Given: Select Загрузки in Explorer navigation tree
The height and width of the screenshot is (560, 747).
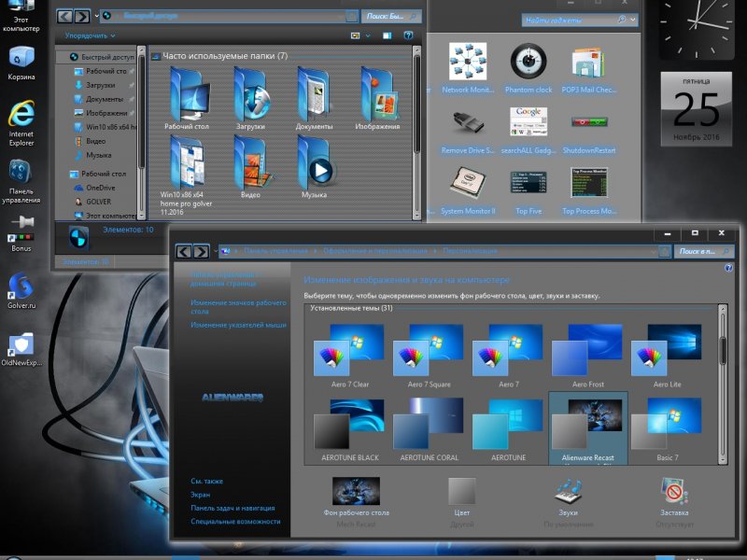Looking at the screenshot, I should (100, 85).
